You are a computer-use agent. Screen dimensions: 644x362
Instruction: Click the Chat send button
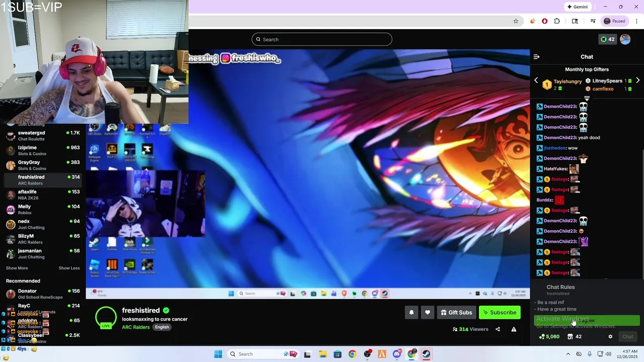(628, 337)
